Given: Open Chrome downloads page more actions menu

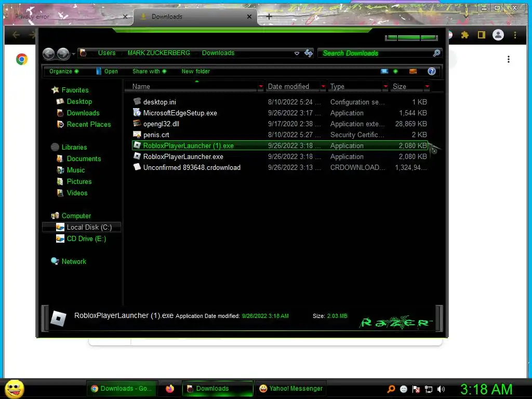Looking at the screenshot, I should [508, 59].
